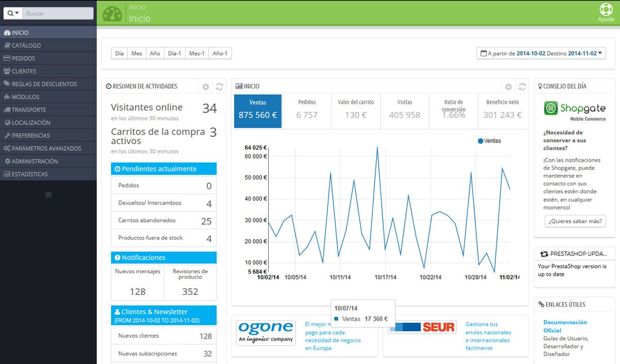Click the Notificaciones section header
Image resolution: width=620 pixels, height=364 pixels.
164,258
